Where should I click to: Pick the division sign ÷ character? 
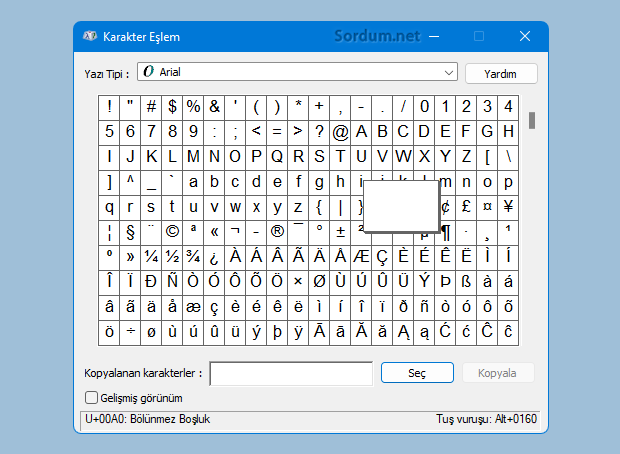click(x=130, y=332)
